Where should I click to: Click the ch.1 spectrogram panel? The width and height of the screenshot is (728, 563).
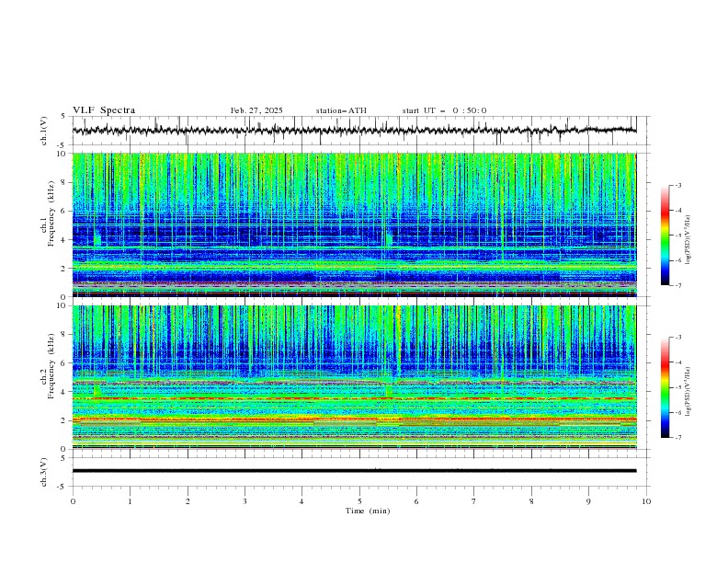[355, 224]
